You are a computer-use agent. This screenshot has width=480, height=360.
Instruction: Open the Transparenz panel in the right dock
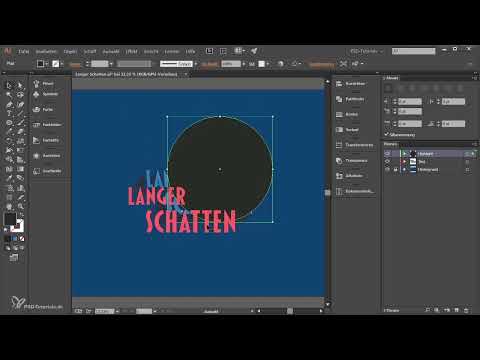click(352, 160)
